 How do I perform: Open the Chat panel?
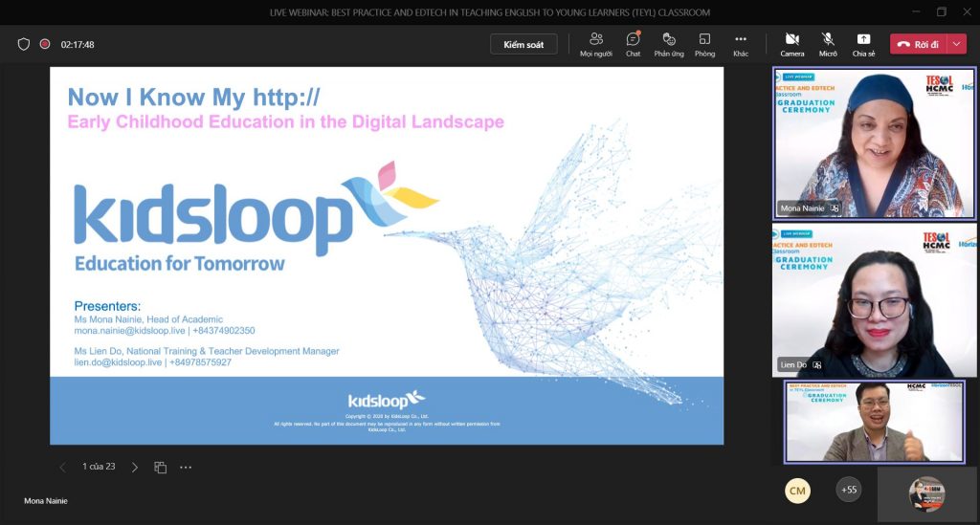click(x=633, y=44)
